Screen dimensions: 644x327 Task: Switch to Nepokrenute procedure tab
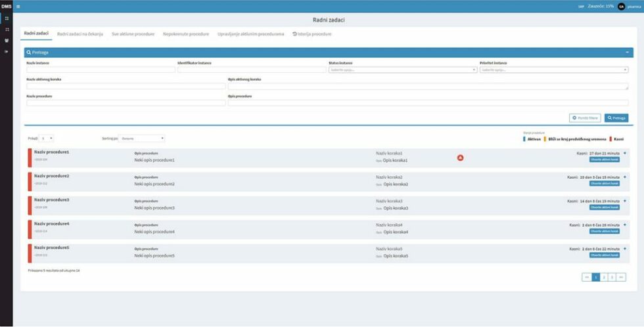(x=186, y=34)
